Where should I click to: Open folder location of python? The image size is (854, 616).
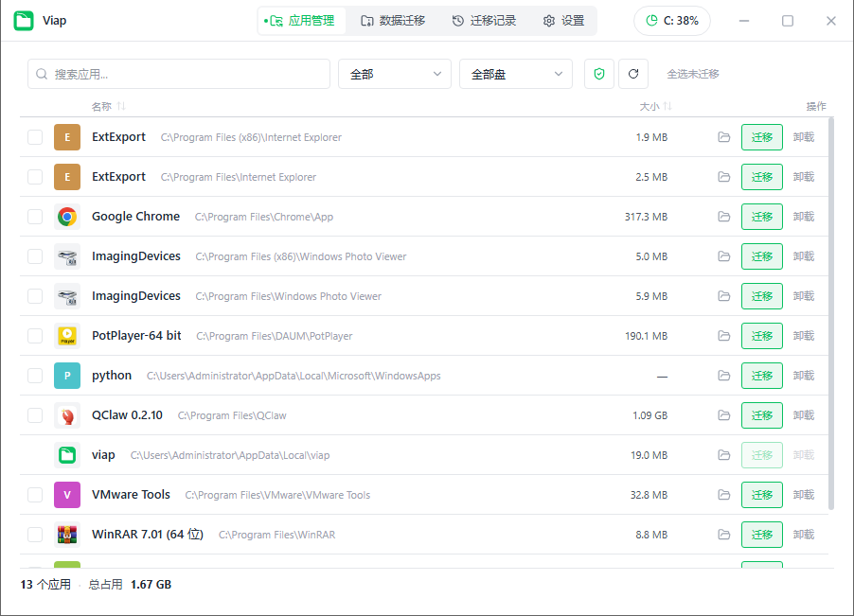[724, 376]
